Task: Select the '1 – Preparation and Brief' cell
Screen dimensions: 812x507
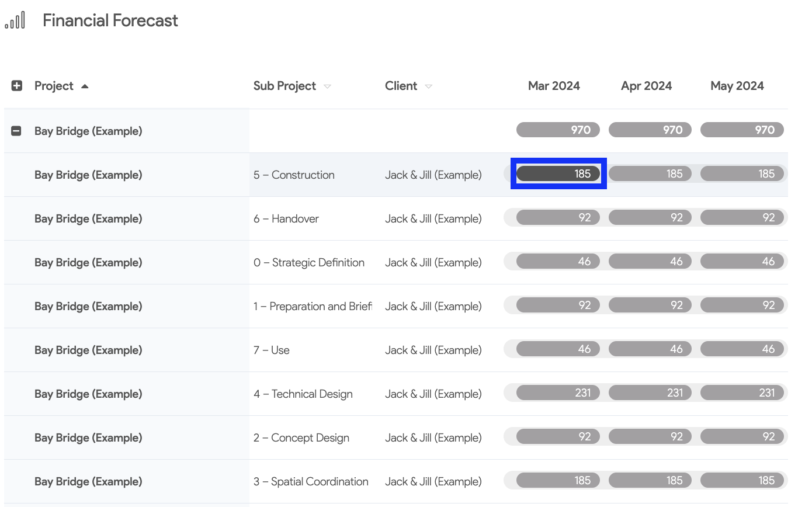Action: click(x=313, y=306)
